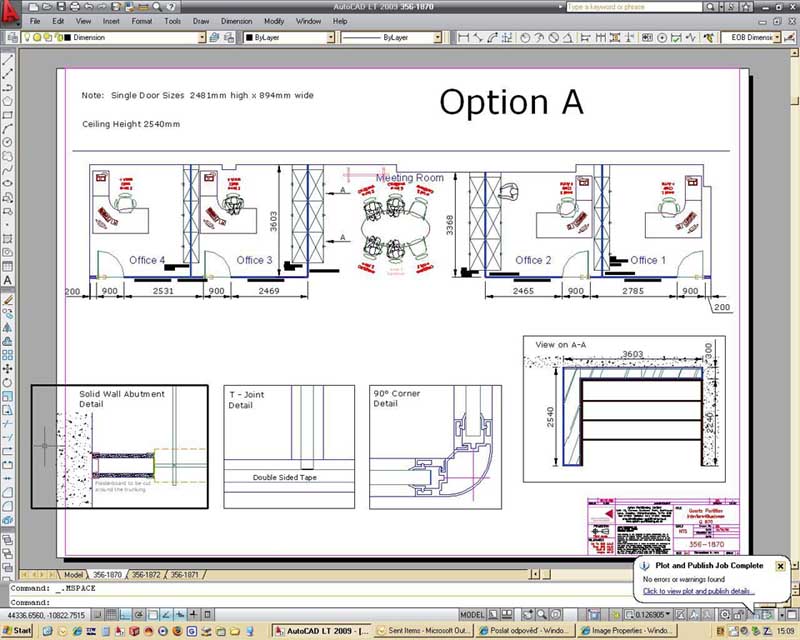Toggle the Dimension layer freeze sun icon
Viewport: 800px width, 640px height.
pos(37,38)
